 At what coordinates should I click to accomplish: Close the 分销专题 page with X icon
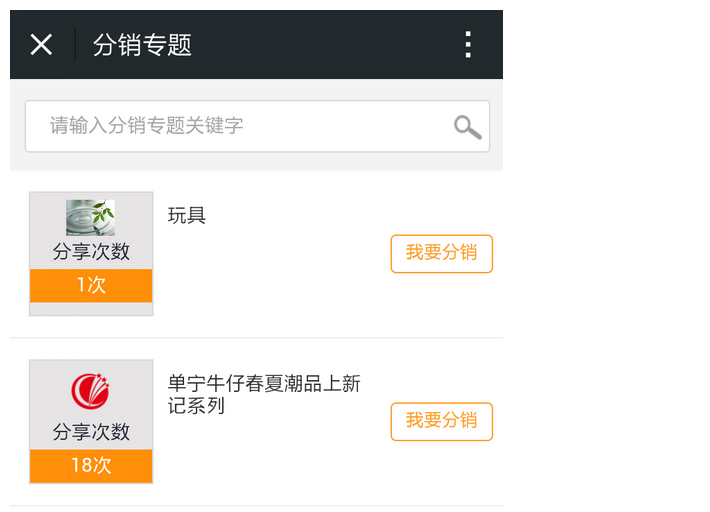(41, 45)
